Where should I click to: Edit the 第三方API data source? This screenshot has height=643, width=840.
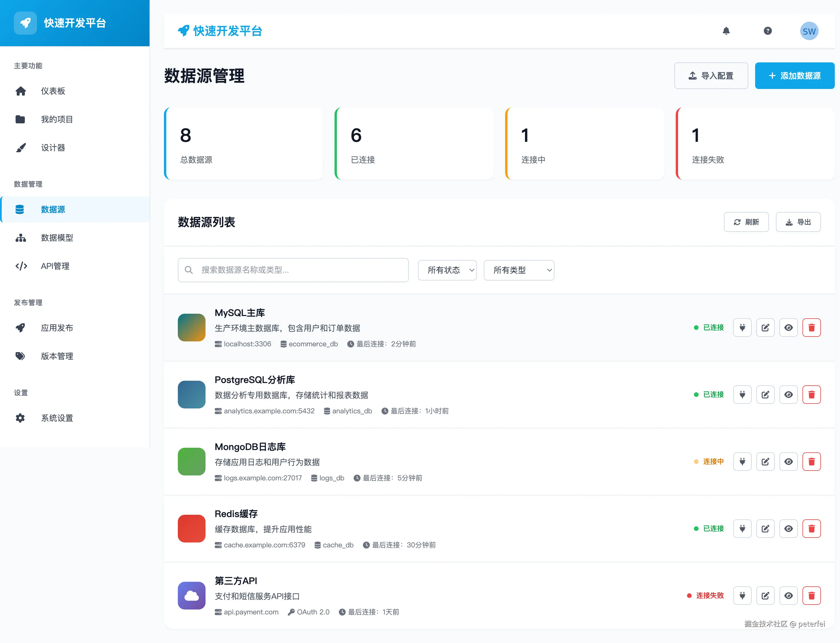[x=765, y=596]
